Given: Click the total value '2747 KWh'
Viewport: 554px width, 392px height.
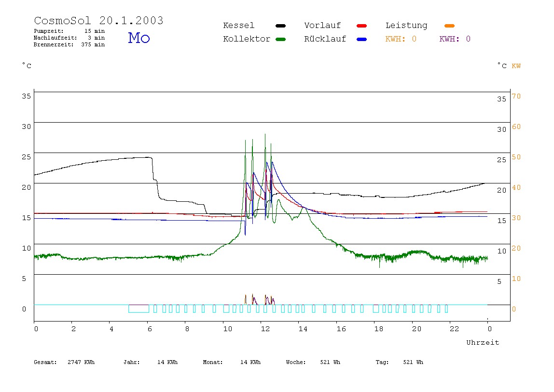Looking at the screenshot, I should (x=81, y=362).
